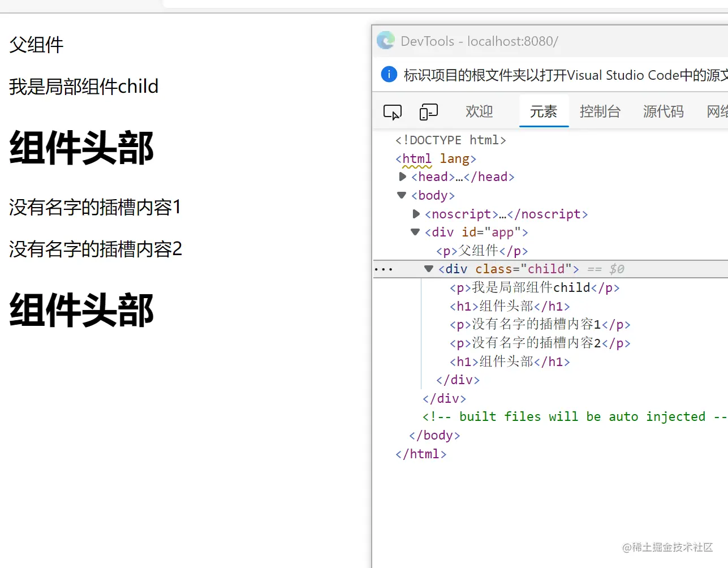Collapse the div id="app" node
The height and width of the screenshot is (568, 728).
(415, 232)
